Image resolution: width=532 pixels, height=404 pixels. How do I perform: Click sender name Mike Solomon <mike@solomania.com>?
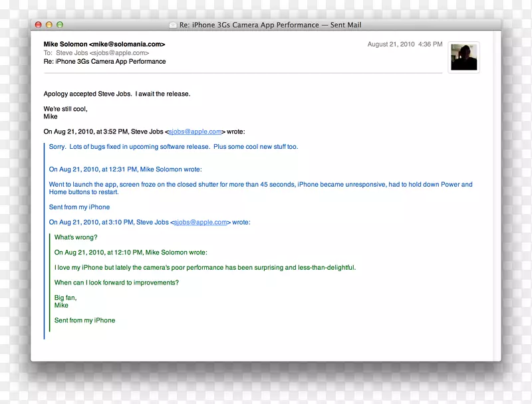coord(104,44)
